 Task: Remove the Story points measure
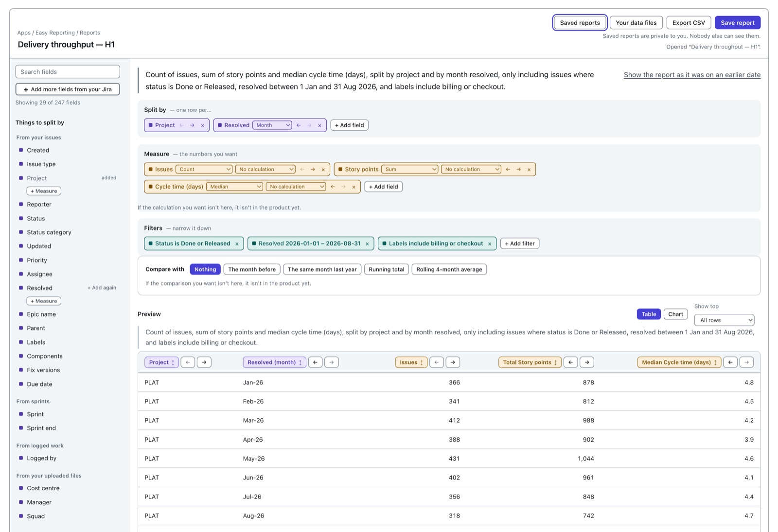point(529,170)
